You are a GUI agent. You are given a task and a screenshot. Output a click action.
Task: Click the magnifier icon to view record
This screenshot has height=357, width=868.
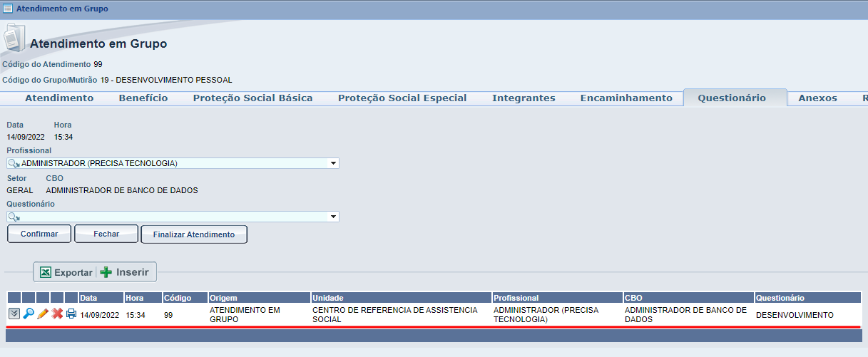29,314
